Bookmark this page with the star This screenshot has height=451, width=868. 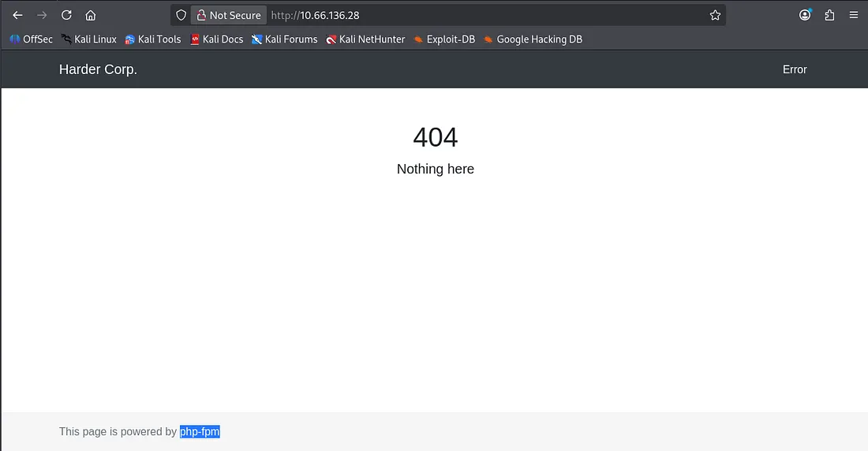coord(715,15)
